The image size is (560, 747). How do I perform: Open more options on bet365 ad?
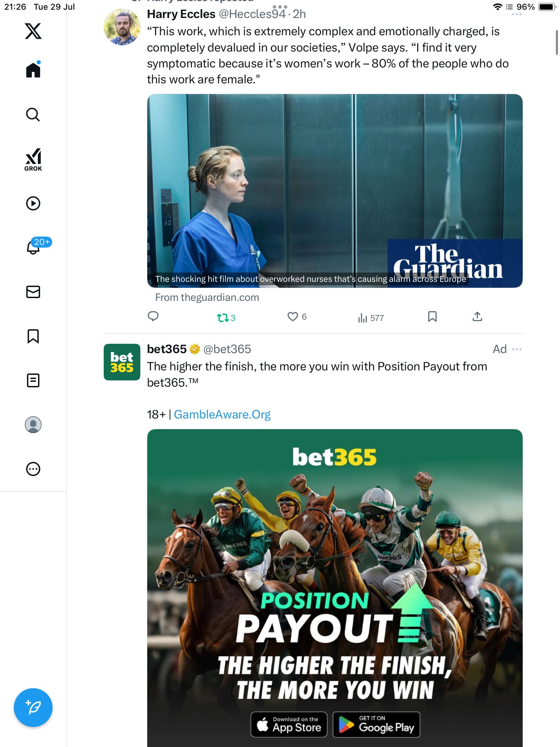point(517,349)
